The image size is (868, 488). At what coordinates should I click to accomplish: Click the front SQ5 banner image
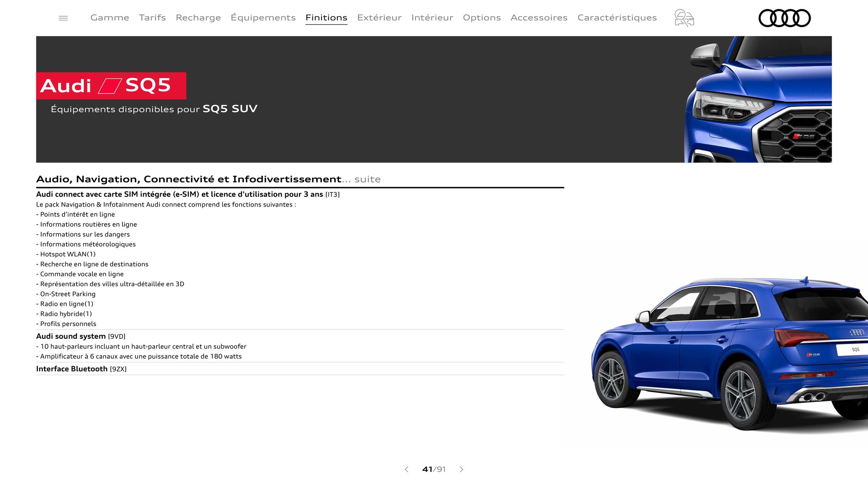758,99
